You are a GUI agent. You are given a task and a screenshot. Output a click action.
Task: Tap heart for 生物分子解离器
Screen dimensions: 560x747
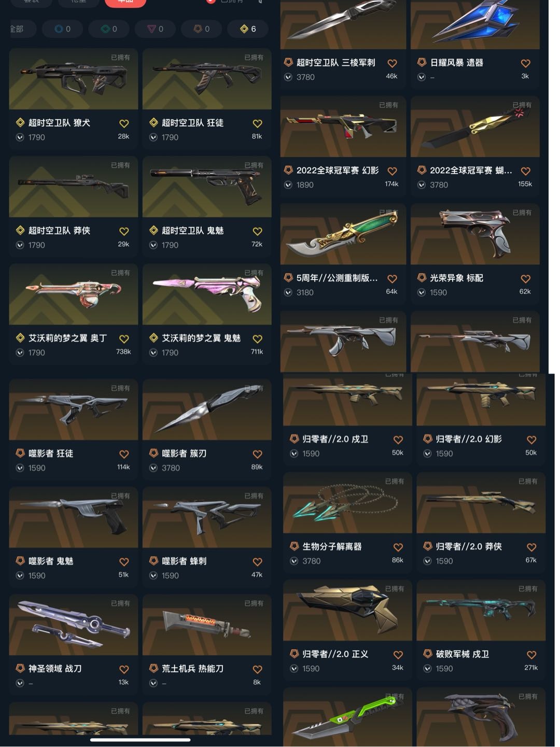(x=398, y=547)
